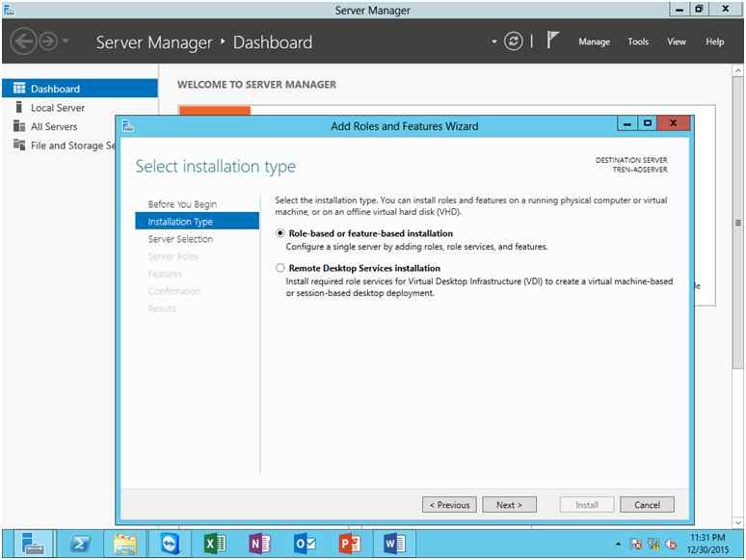Show hidden system tray icons
Screen dimensions: 746x560
pyautogui.click(x=618, y=544)
